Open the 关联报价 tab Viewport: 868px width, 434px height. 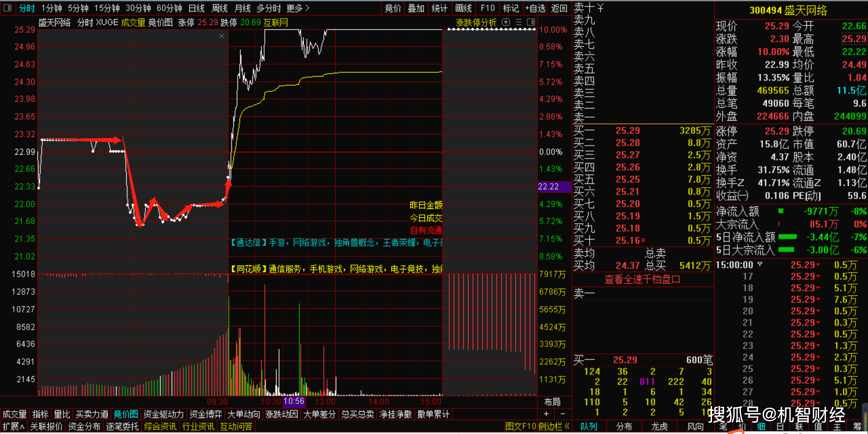pyautogui.click(x=46, y=426)
